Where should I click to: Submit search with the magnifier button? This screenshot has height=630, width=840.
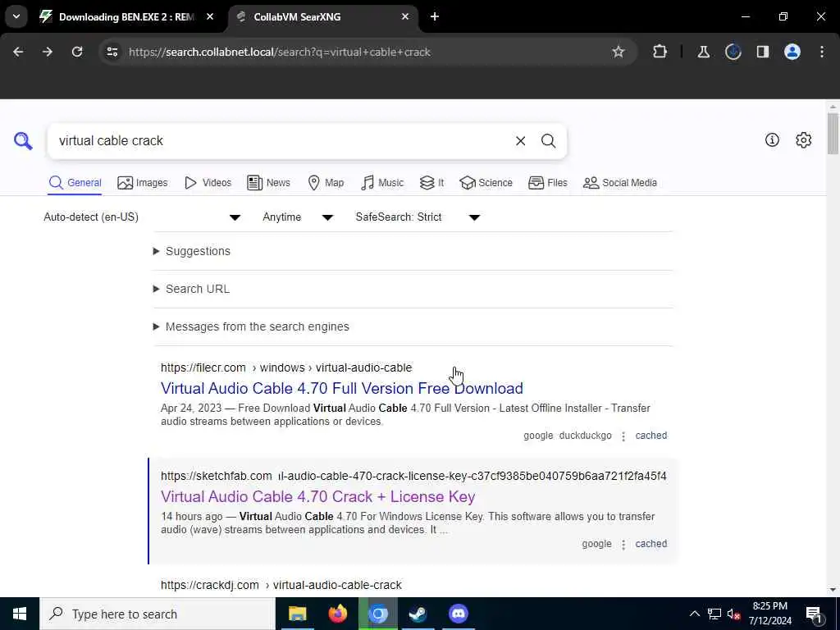(548, 141)
